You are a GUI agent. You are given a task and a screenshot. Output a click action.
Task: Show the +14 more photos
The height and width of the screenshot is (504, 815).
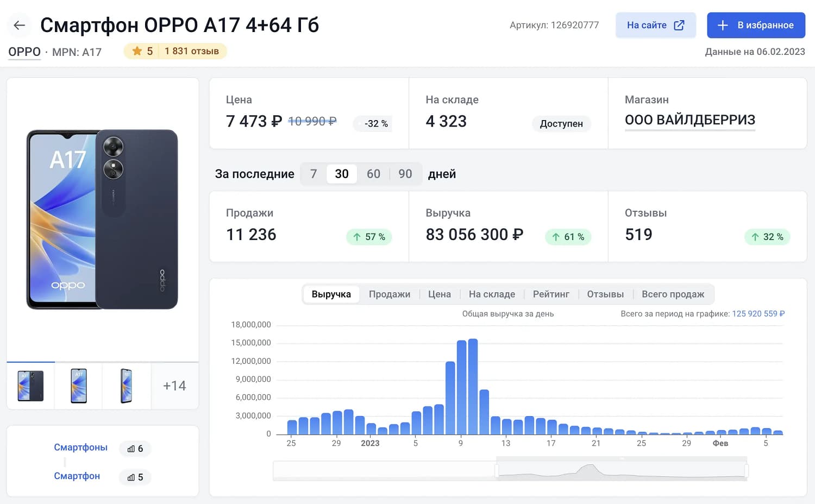[x=174, y=386]
